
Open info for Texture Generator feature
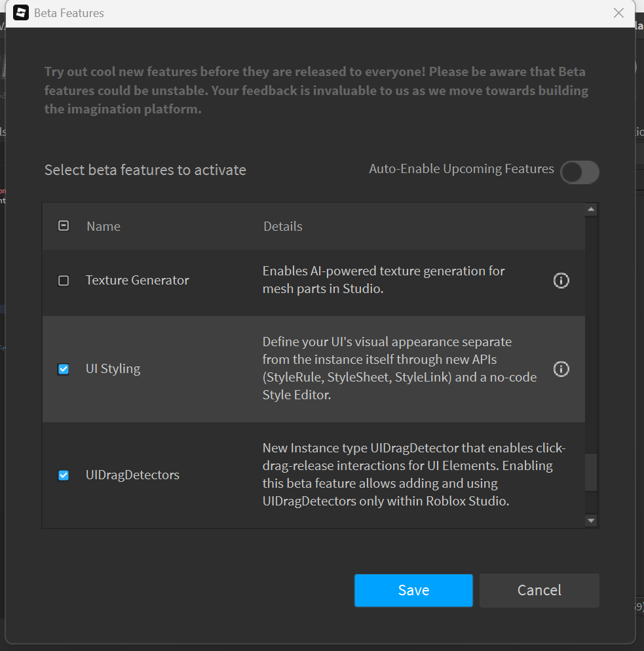tap(561, 281)
